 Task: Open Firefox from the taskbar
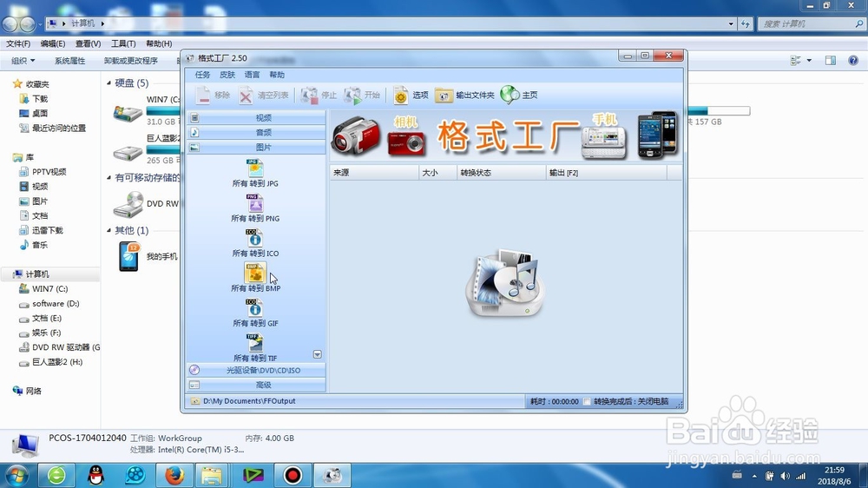174,475
